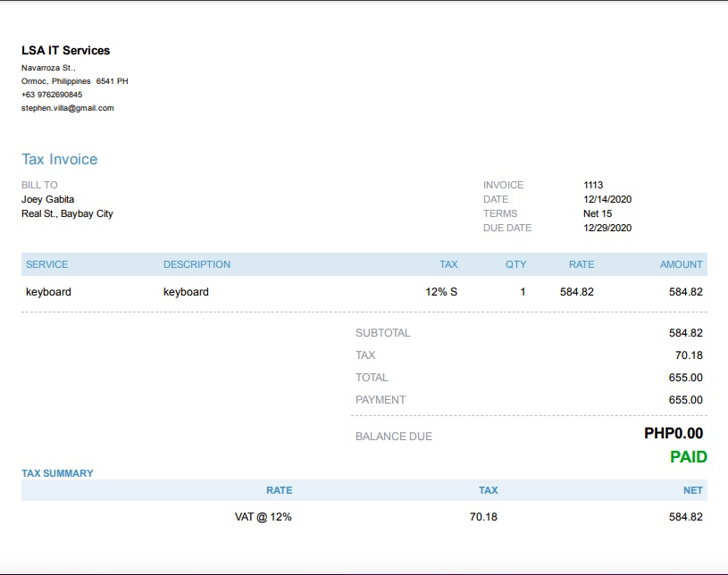Click the TAX SUMMARY heading
728x575 pixels.
coord(57,473)
